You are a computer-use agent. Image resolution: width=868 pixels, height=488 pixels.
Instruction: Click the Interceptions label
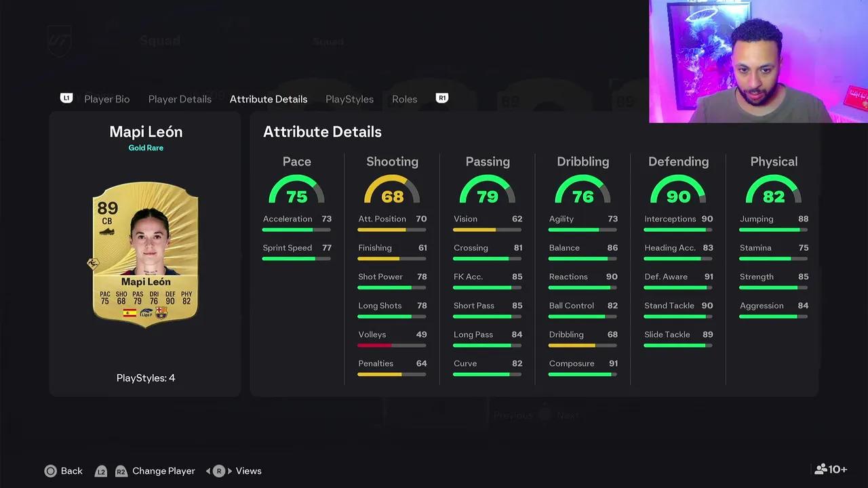[670, 219]
